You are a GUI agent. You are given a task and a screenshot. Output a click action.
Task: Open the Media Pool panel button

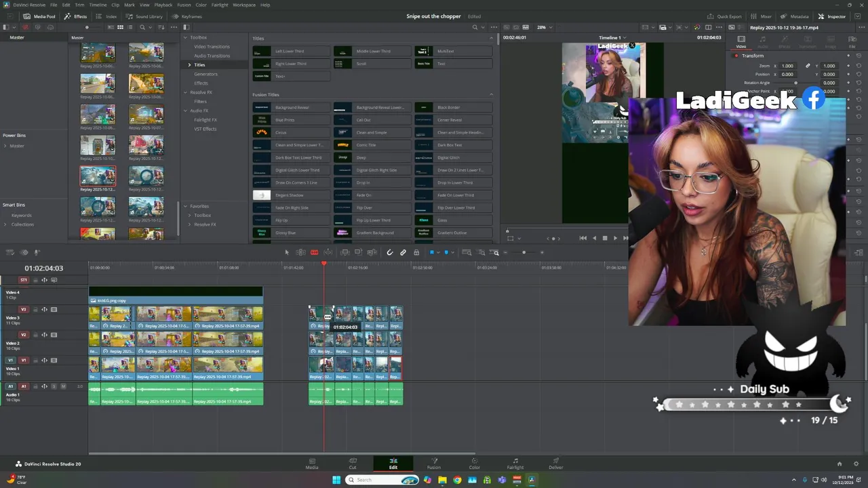pyautogui.click(x=39, y=16)
